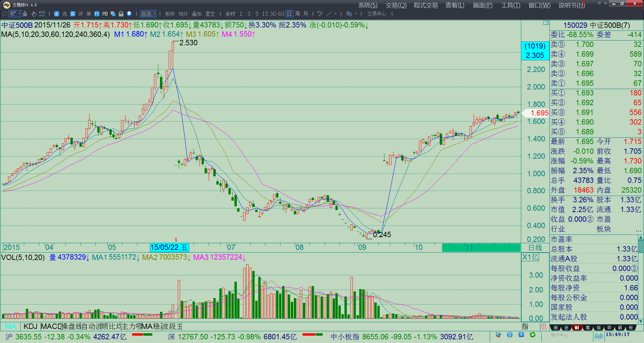The height and width of the screenshot is (343, 644).
Task: Click the signal antenna connection icon
Action: click(598, 336)
